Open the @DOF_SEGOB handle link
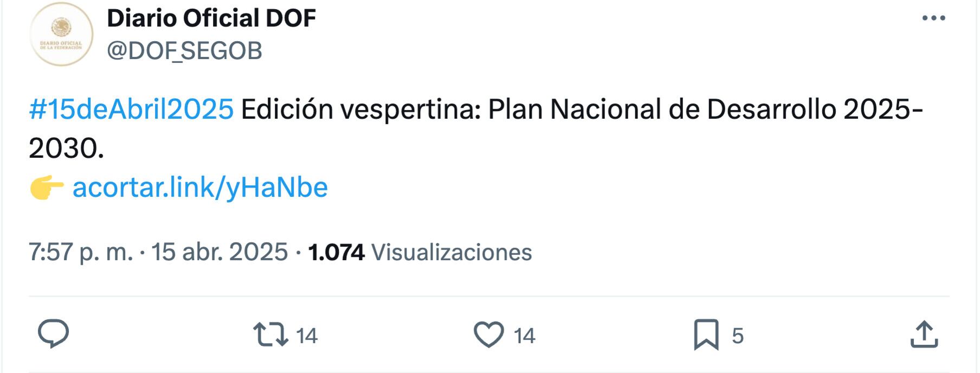 (x=184, y=51)
